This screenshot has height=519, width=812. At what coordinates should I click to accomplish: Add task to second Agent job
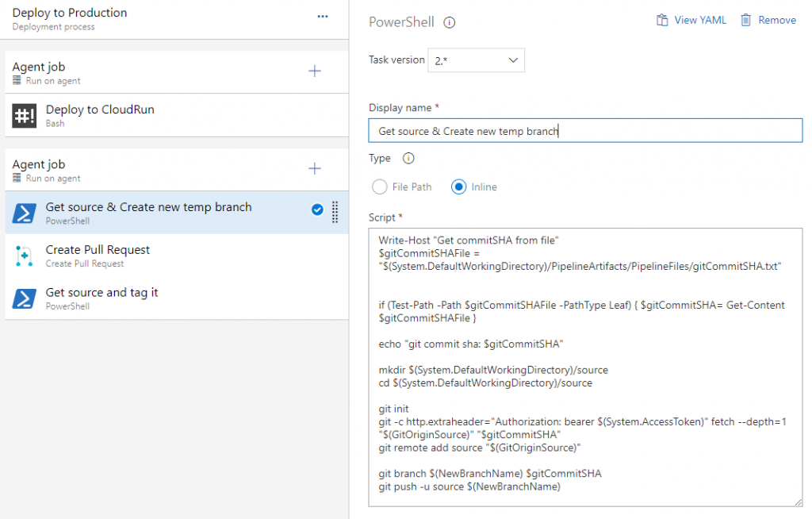[x=315, y=168]
